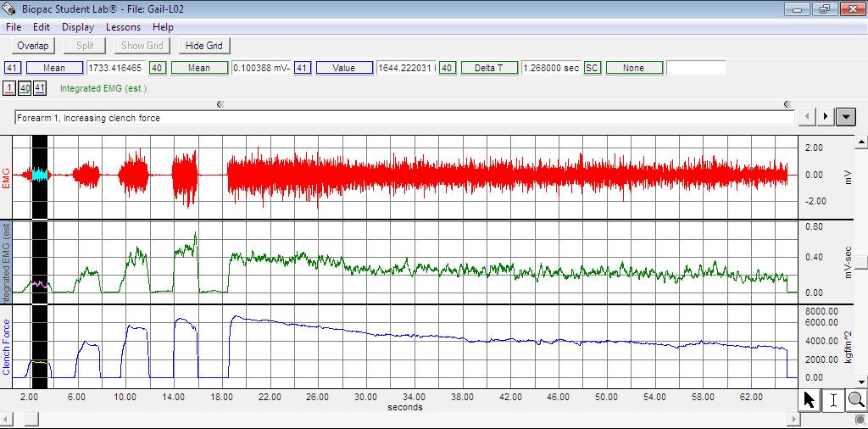Viewport: 868px width, 429px height.
Task: Open the Lessons menu
Action: [x=124, y=27]
